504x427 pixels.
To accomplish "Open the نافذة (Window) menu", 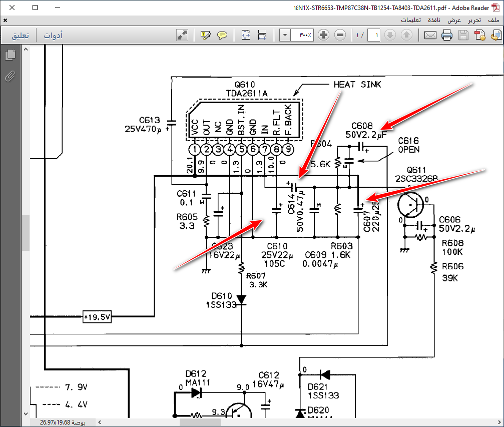I will pyautogui.click(x=434, y=20).
